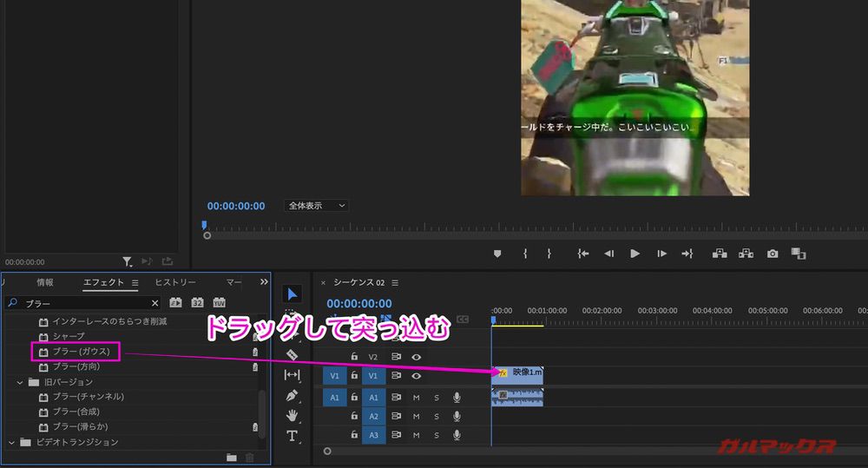Close the シーケンス 02 tab
Image resolution: width=868 pixels, height=468 pixels.
coord(323,283)
